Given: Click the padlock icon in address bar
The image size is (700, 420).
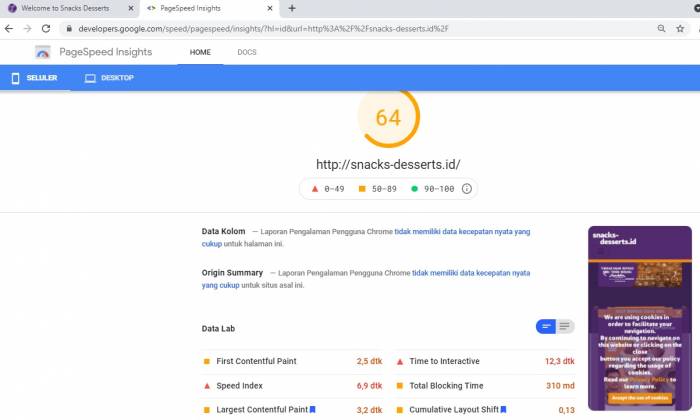Looking at the screenshot, I should 69,29.
